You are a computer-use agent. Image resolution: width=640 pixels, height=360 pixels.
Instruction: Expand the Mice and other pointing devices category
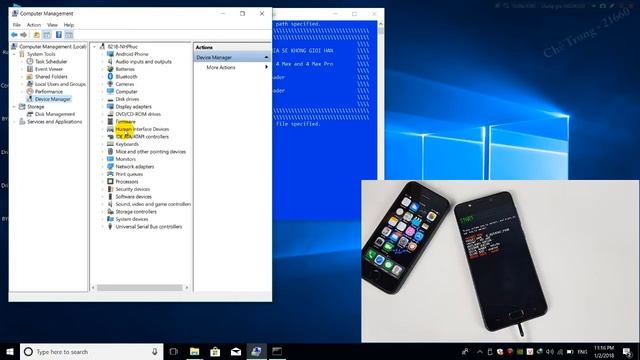click(102, 152)
